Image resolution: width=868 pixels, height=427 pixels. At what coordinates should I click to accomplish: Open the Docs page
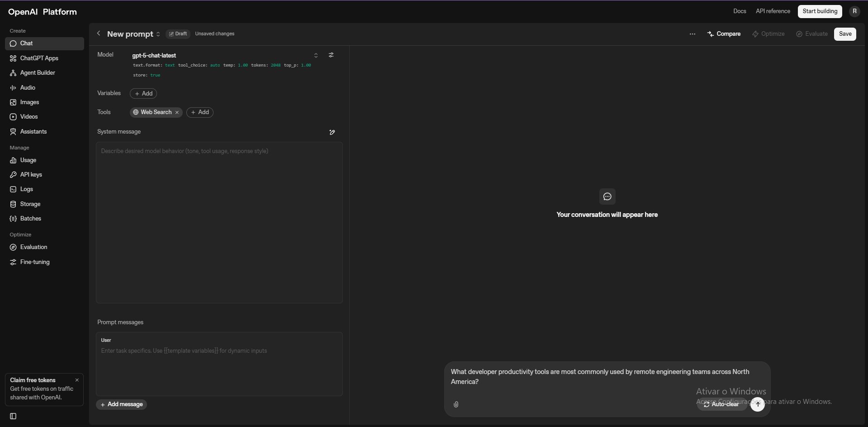(740, 11)
